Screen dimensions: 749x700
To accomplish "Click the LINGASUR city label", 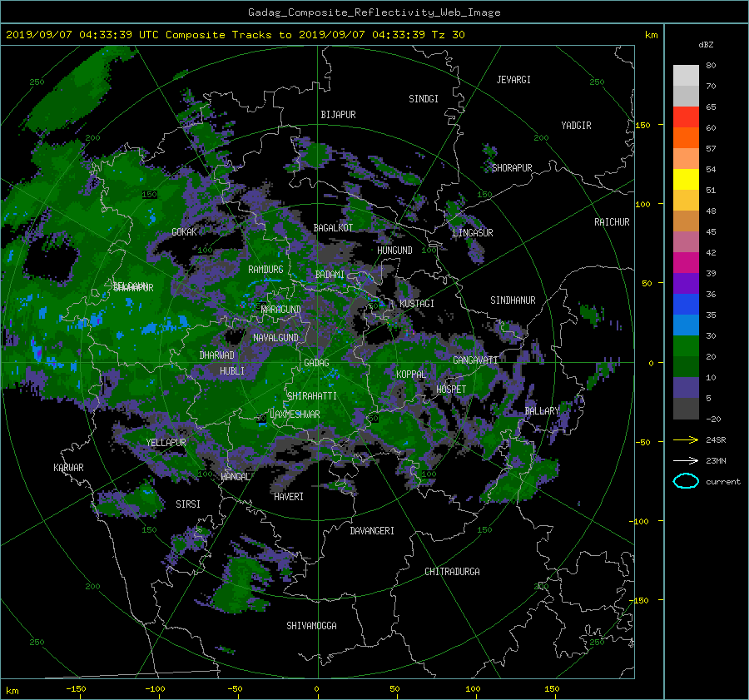I will (473, 233).
